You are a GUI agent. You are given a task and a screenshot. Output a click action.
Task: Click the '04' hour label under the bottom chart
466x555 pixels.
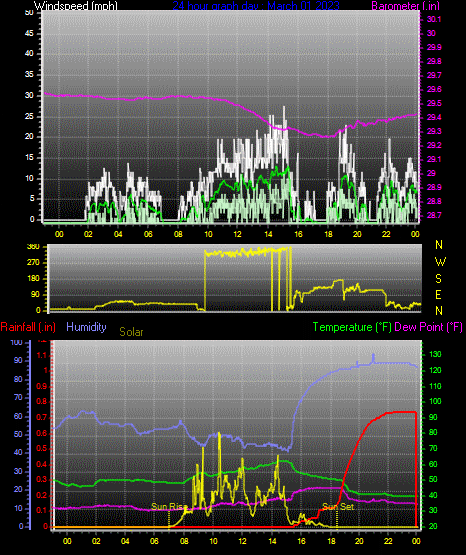coord(125,541)
